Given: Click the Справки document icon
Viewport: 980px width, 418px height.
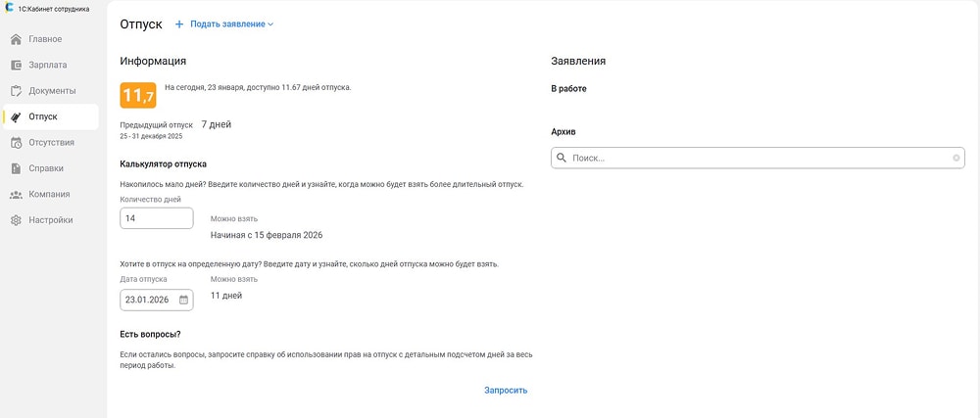Looking at the screenshot, I should pos(16,168).
